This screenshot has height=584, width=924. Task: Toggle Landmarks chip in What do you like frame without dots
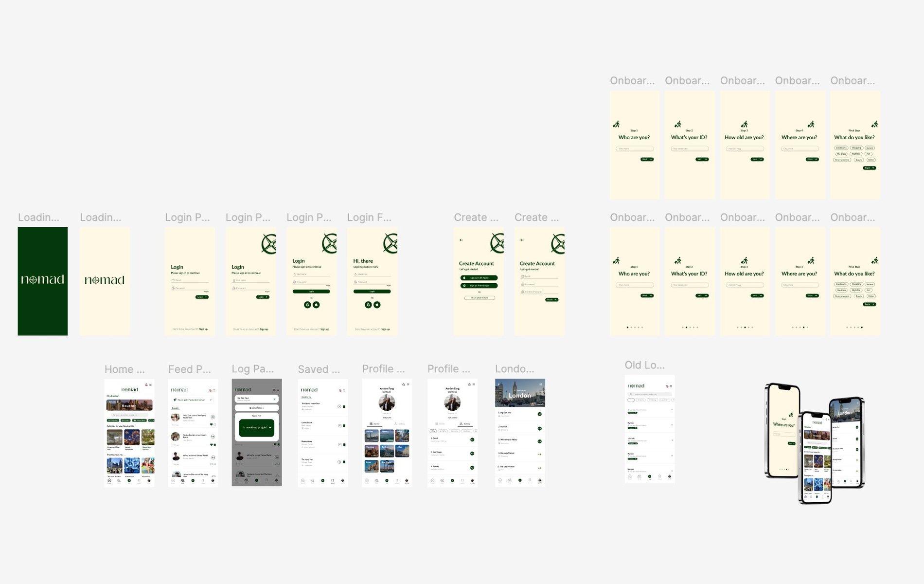841,148
